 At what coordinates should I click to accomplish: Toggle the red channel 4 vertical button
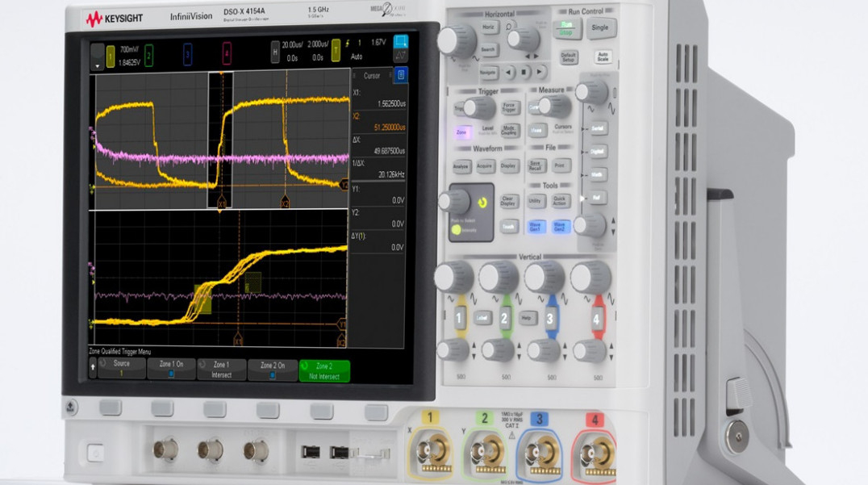pyautogui.click(x=596, y=319)
